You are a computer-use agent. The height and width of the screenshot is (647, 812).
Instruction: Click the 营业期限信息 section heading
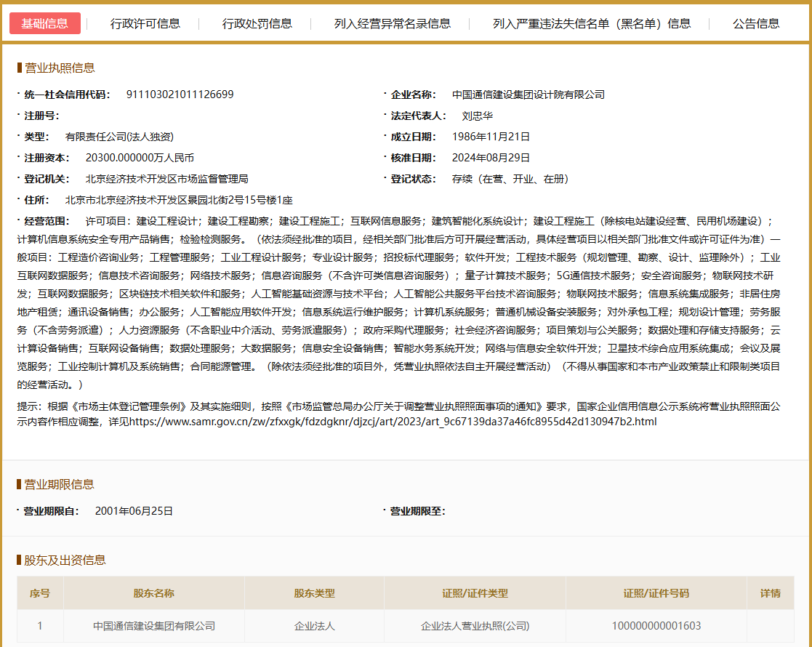(60, 484)
